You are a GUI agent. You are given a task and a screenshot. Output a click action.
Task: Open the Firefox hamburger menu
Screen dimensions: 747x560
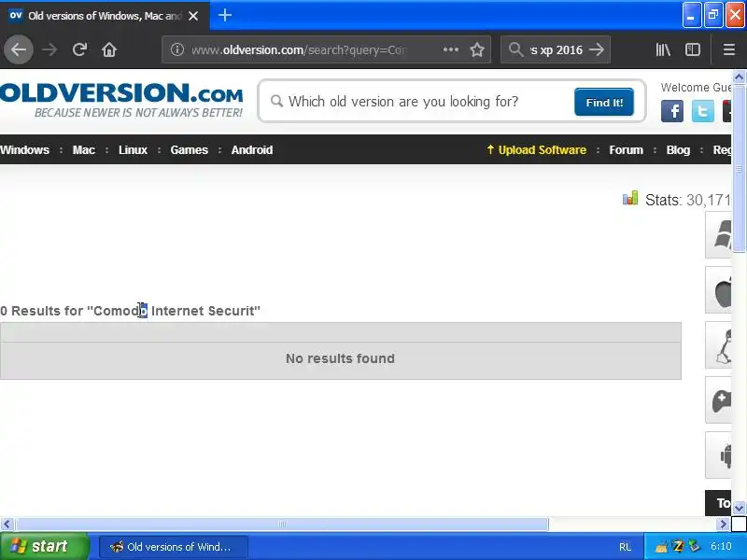tap(729, 49)
